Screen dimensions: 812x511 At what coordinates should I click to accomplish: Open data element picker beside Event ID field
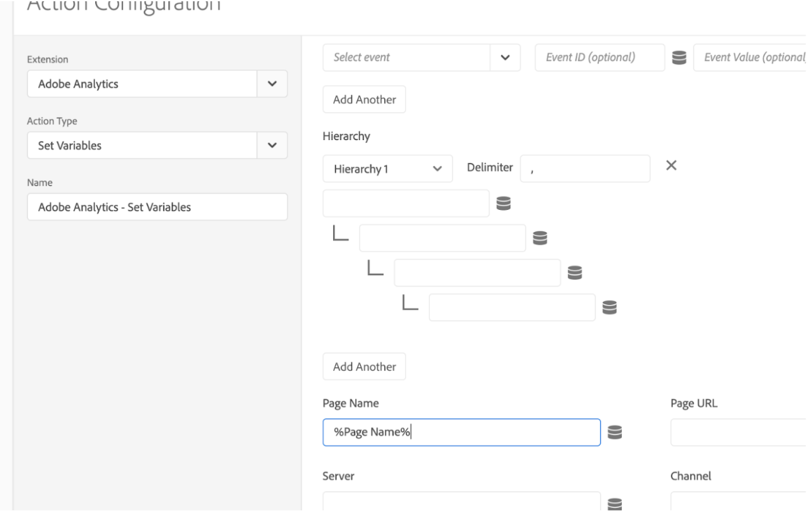(679, 58)
